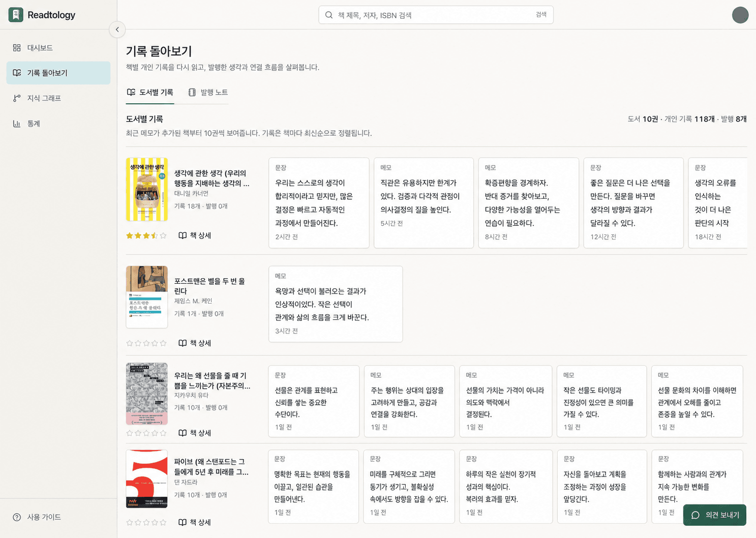This screenshot has height=538, width=756.
Task: Click the 통계 bar chart icon
Action: (17, 124)
